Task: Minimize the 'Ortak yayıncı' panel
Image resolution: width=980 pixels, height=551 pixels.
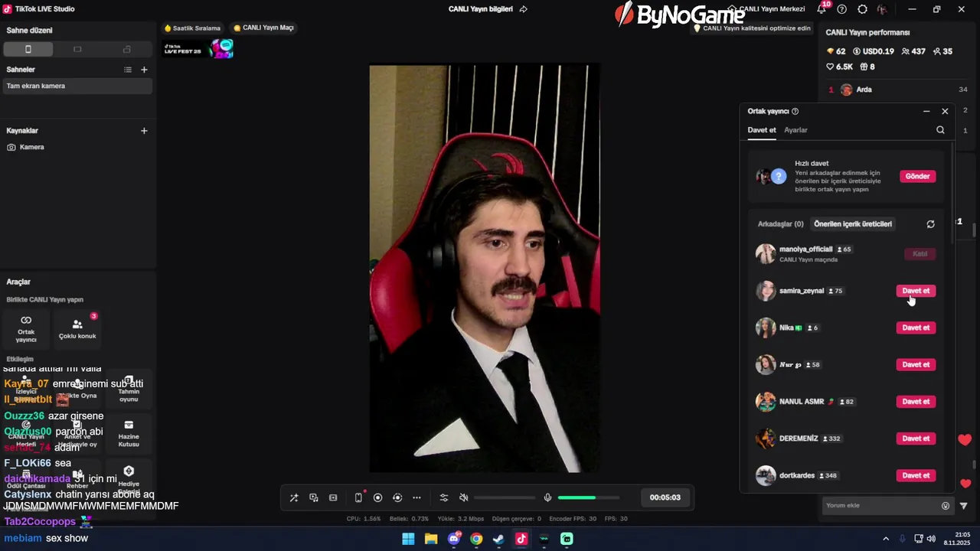Action: pyautogui.click(x=926, y=111)
